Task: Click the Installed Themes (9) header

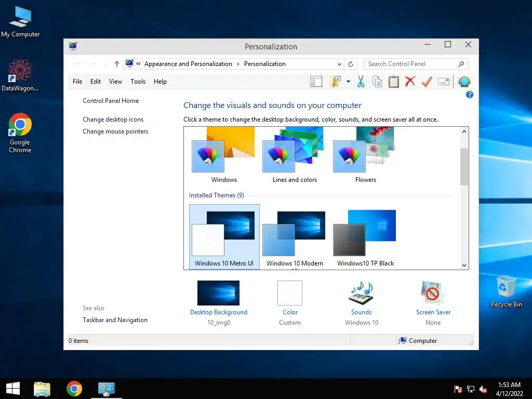Action: (x=217, y=195)
